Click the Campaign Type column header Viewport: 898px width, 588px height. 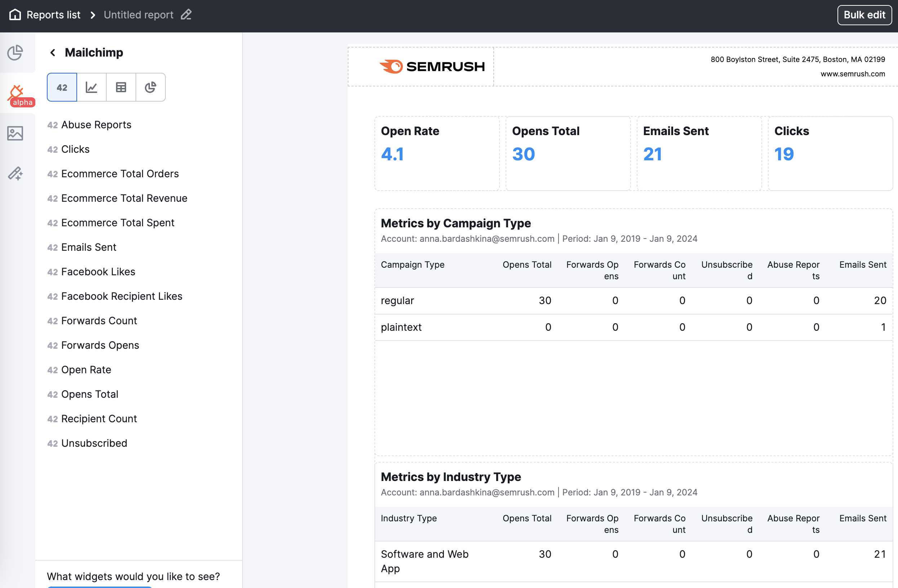[412, 265]
